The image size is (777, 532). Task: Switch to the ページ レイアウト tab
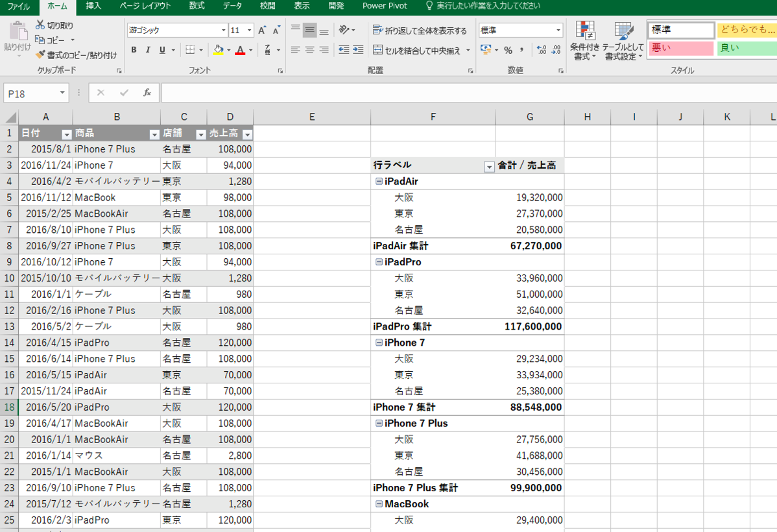tap(145, 6)
